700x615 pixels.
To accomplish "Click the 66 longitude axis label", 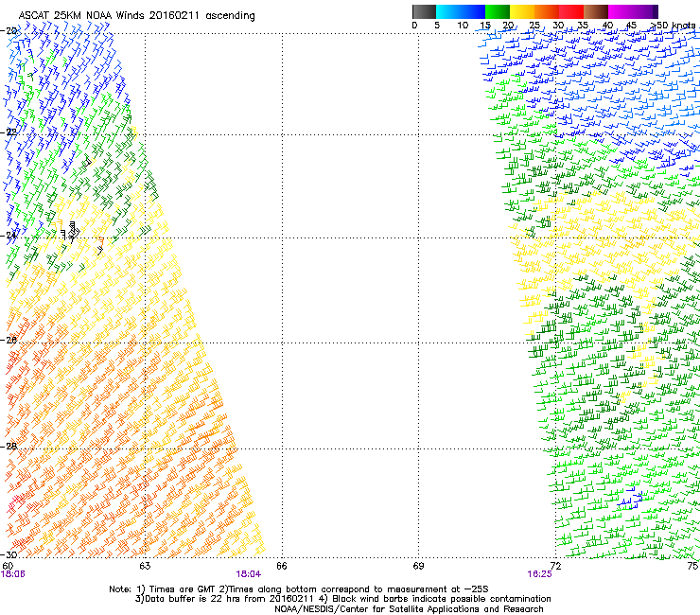I will 282,566.
